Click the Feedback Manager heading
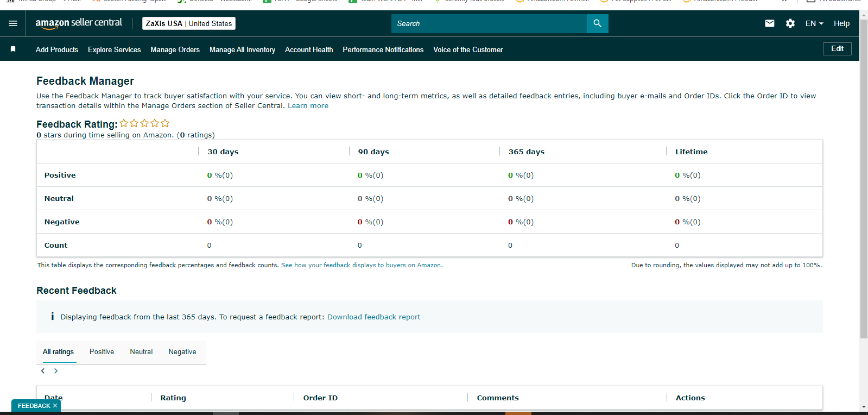 point(85,81)
